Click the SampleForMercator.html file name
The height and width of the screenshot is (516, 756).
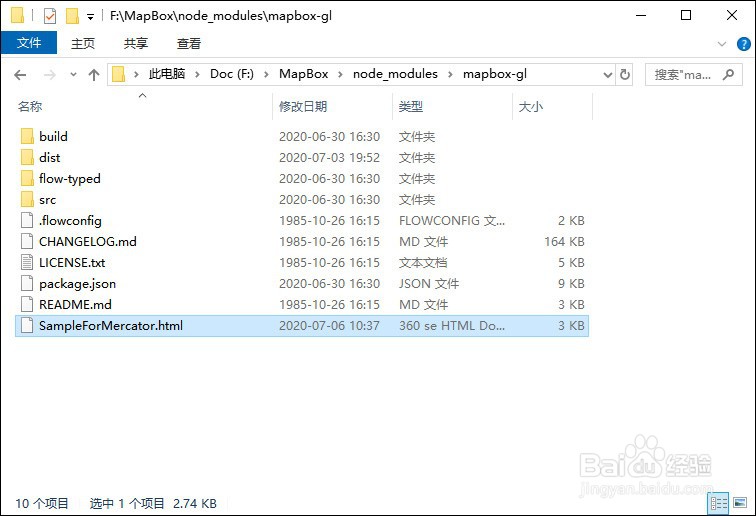111,326
